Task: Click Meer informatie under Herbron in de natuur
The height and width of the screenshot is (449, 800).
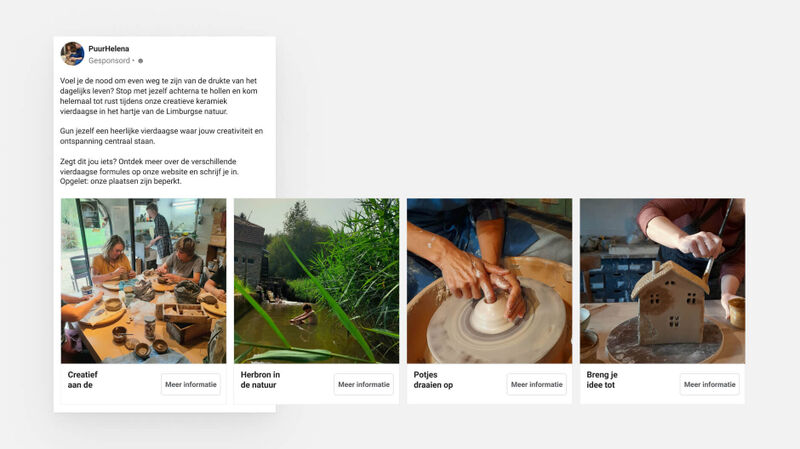Action: click(364, 384)
